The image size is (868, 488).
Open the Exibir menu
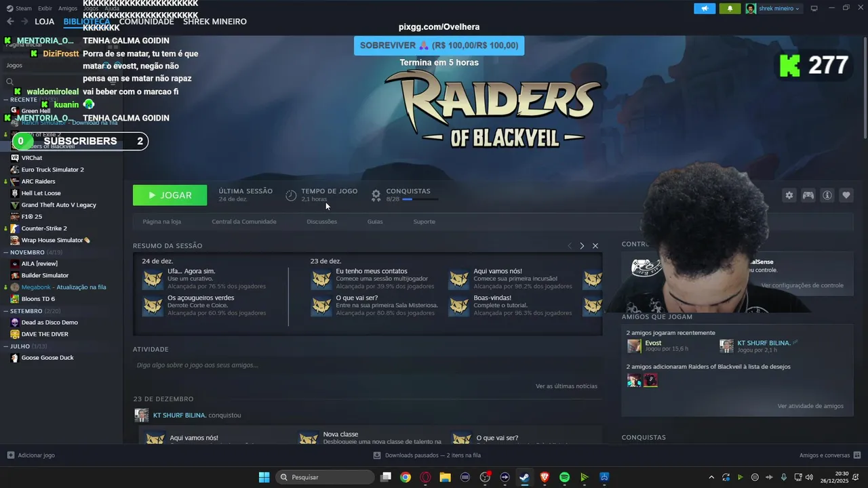[x=45, y=8]
